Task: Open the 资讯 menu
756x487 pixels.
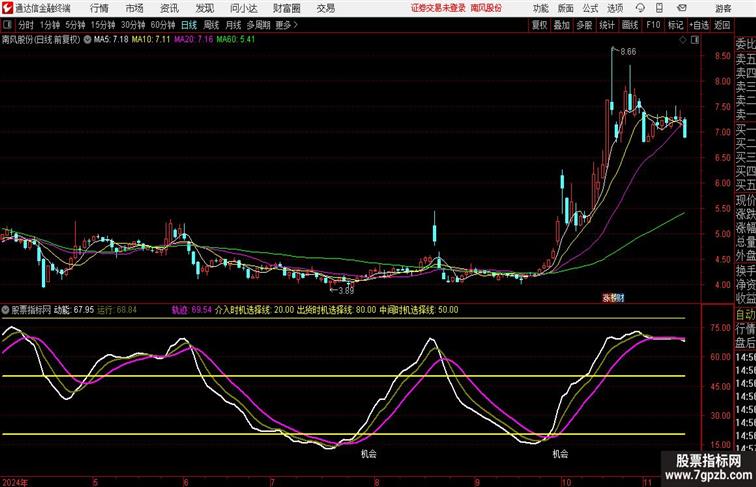Action: 169,8
